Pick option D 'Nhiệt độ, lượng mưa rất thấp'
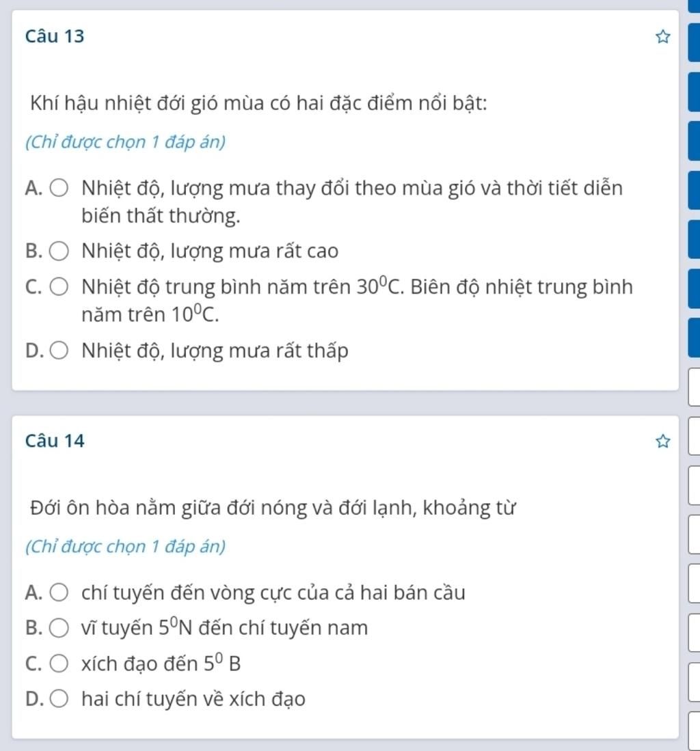 (x=59, y=351)
